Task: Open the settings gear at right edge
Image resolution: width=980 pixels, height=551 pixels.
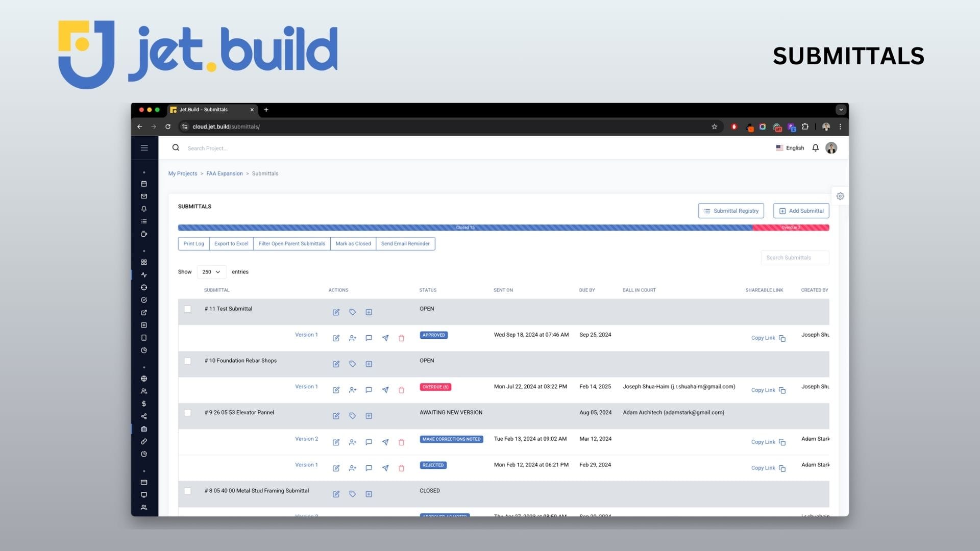Action: (x=840, y=196)
